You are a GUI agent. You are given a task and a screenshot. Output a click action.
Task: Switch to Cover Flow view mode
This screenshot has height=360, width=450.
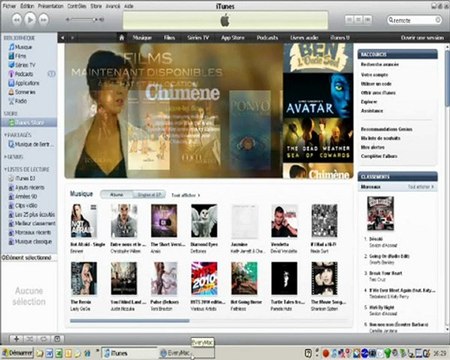[368, 20]
